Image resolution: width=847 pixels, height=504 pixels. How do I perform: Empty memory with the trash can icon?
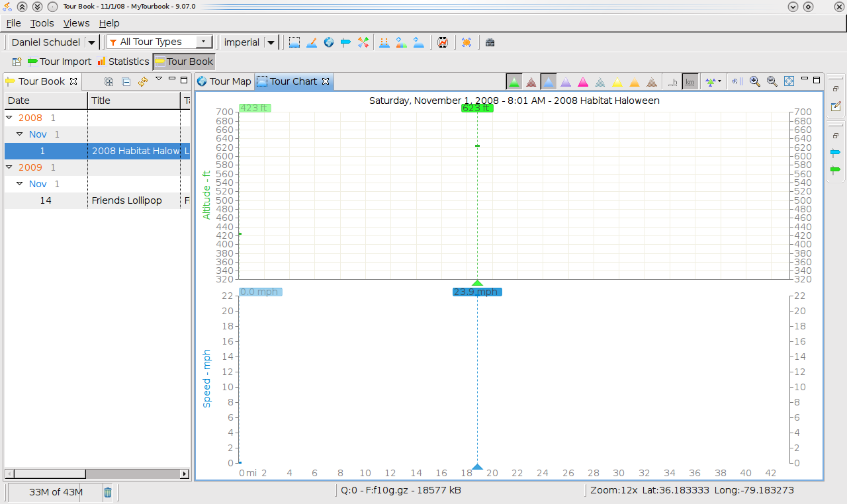(108, 492)
